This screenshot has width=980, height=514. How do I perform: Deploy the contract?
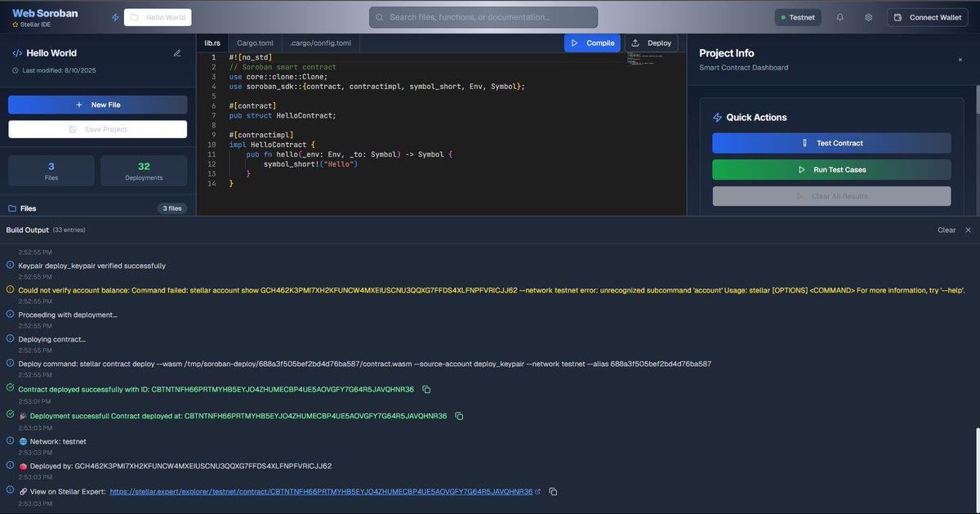[x=651, y=42]
